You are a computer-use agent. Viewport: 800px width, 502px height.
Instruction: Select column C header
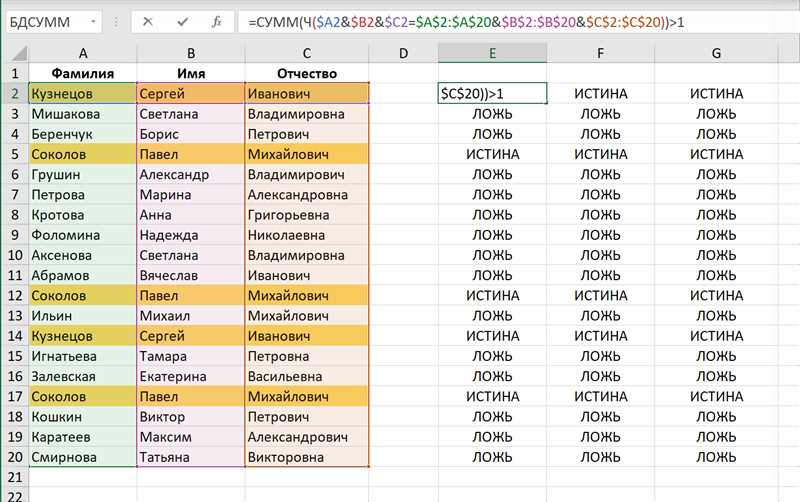pos(307,53)
